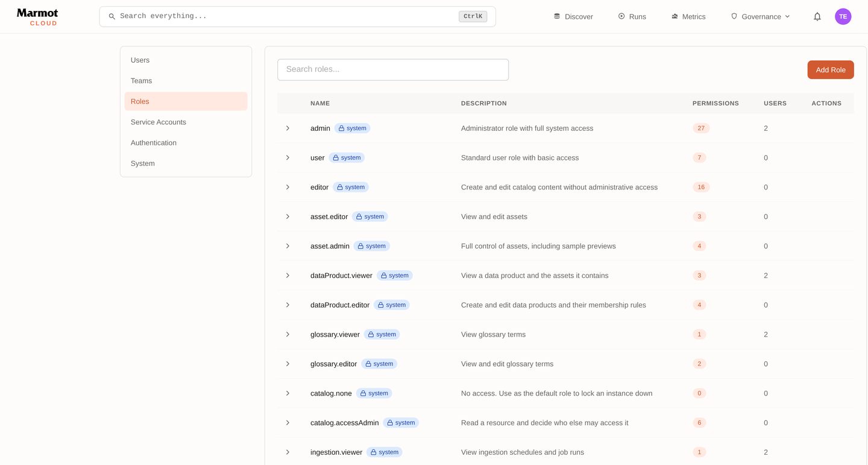Click the permissions count badge 16

[x=701, y=188]
